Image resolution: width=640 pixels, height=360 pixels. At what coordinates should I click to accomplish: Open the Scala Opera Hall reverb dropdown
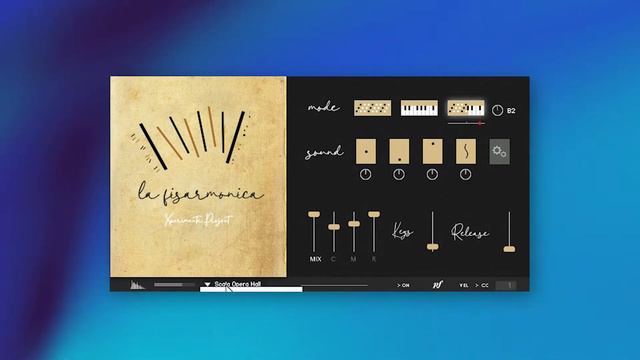[x=233, y=284]
